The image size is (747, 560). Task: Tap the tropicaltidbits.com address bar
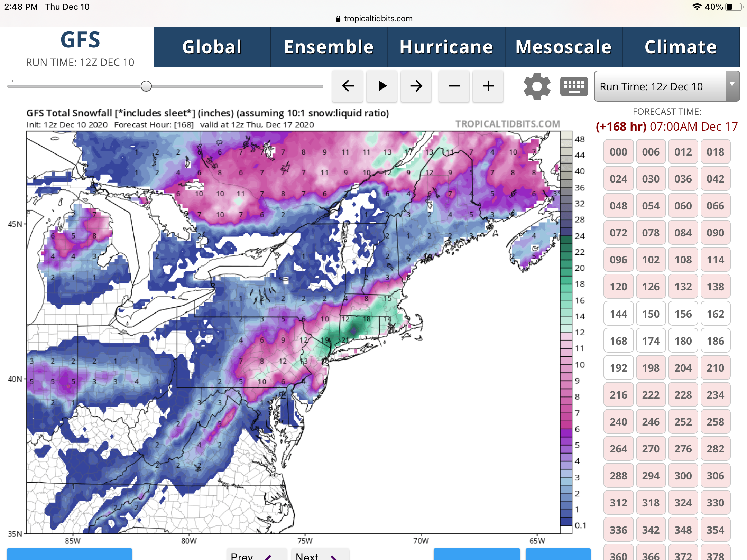pyautogui.click(x=378, y=19)
